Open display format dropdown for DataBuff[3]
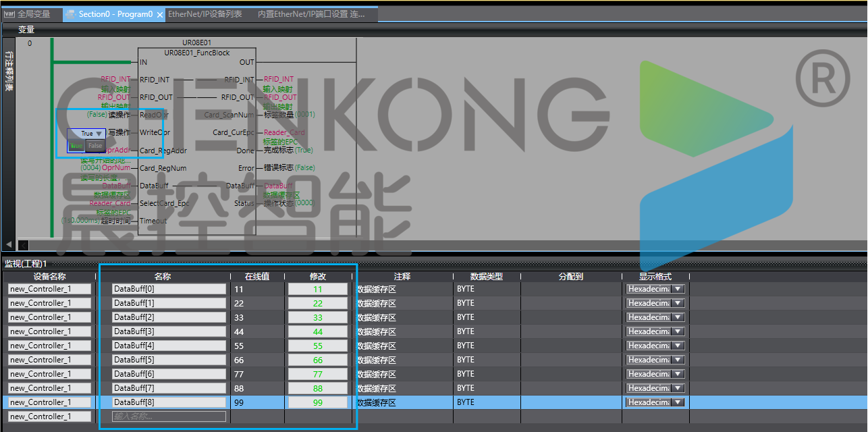Screen dimensions: 868x432 (x=678, y=331)
